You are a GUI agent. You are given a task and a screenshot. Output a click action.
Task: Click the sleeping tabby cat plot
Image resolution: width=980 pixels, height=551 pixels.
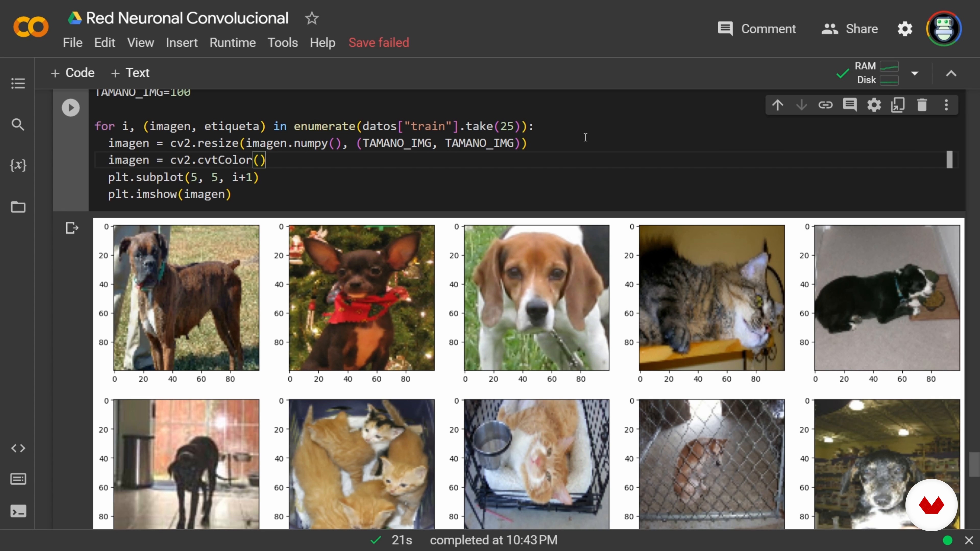coord(712,298)
